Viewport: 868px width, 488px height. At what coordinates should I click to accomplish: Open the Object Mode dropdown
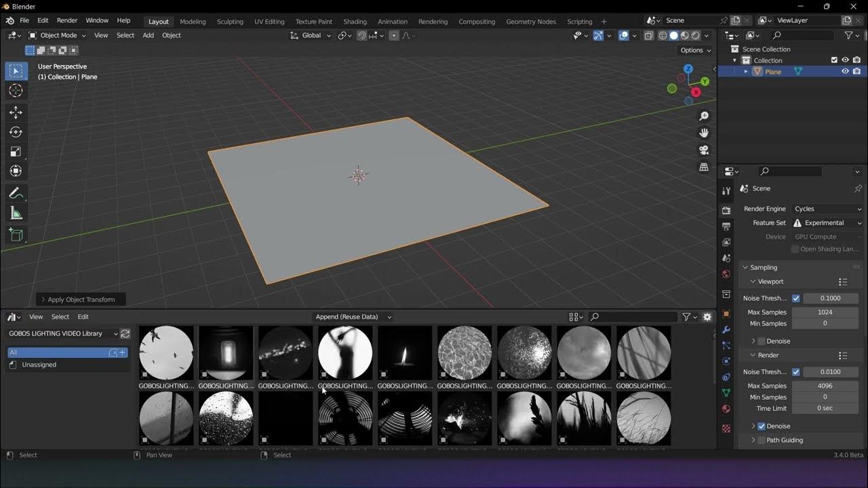point(57,35)
